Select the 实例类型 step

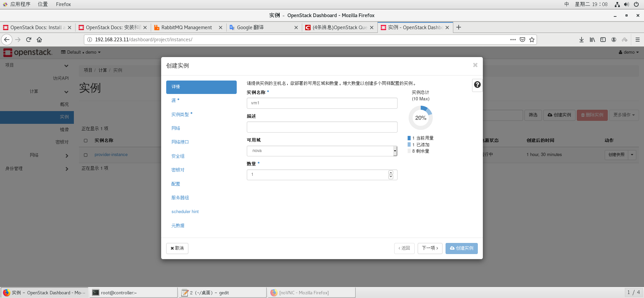click(x=182, y=114)
